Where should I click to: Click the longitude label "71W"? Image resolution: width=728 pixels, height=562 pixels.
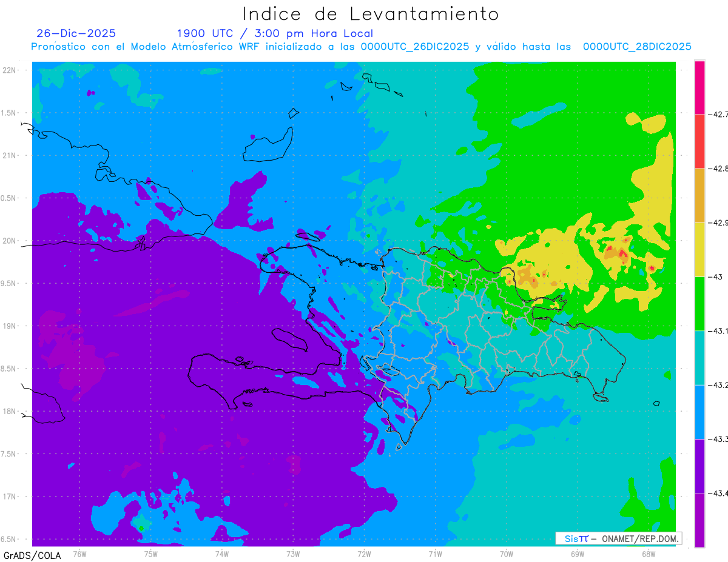(435, 554)
